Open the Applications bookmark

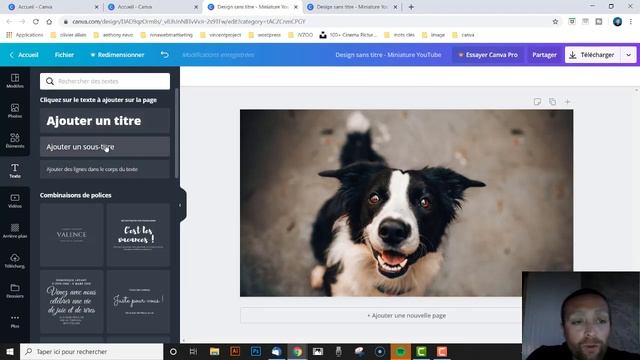point(24,35)
